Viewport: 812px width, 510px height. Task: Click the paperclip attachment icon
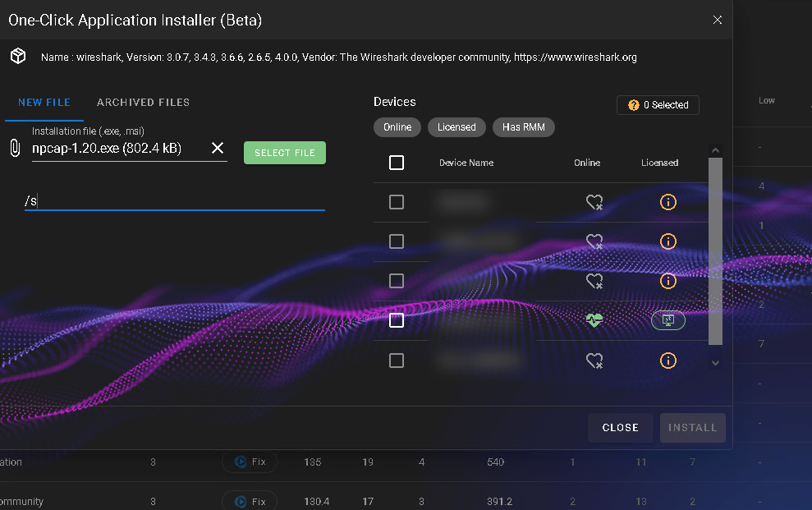pyautogui.click(x=14, y=149)
